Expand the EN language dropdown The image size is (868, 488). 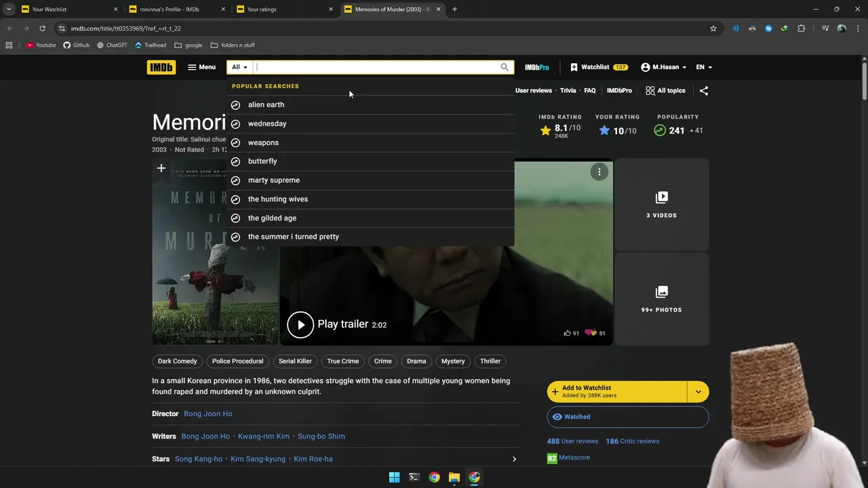pos(704,67)
